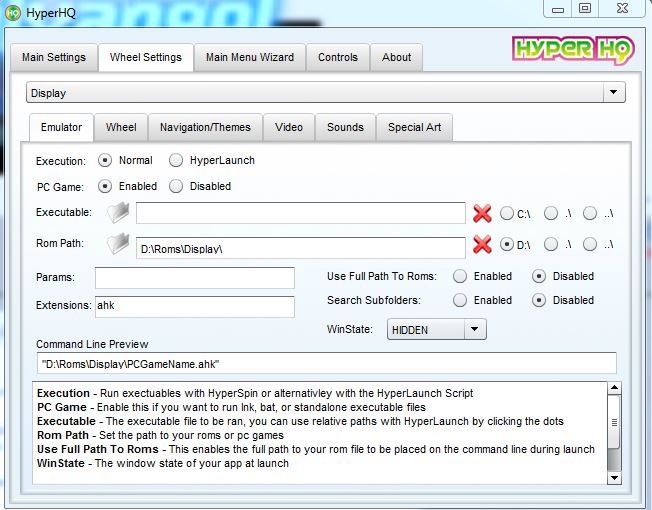This screenshot has width=652, height=510.
Task: Select HyperLaunch execution mode
Action: pos(176,160)
